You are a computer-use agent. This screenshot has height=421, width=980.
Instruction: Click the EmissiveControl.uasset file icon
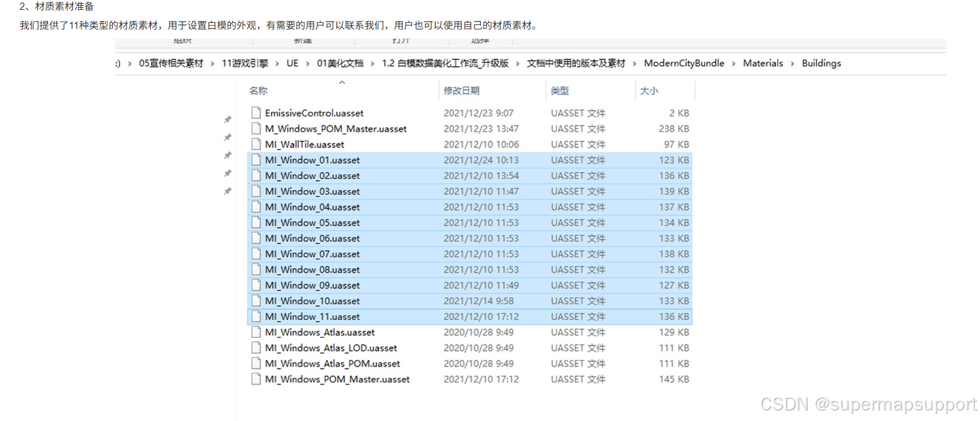pos(256,113)
